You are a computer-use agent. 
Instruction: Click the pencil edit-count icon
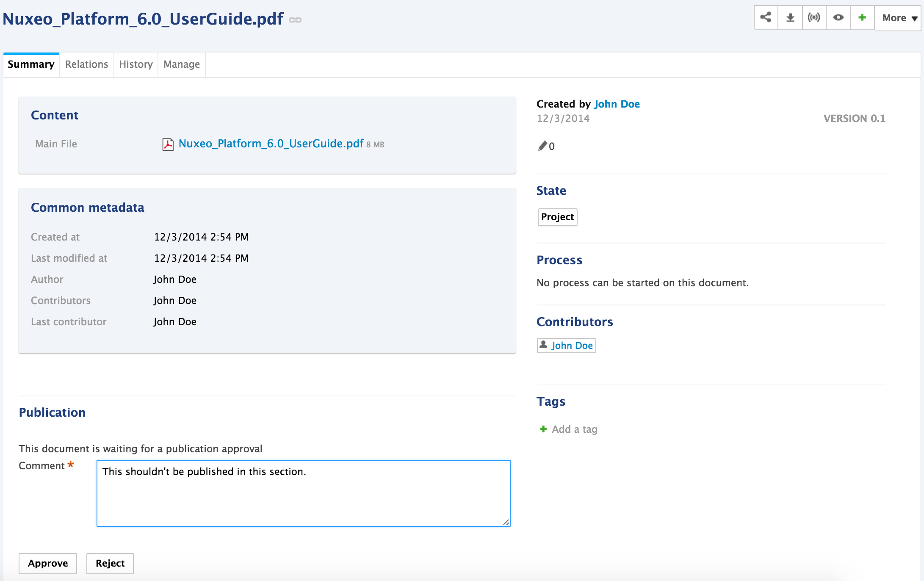[x=542, y=146]
